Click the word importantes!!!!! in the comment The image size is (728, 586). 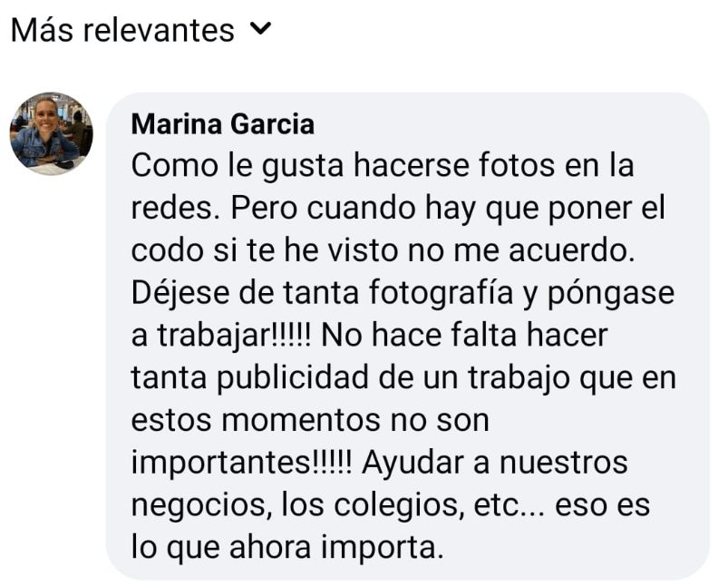[242, 464]
